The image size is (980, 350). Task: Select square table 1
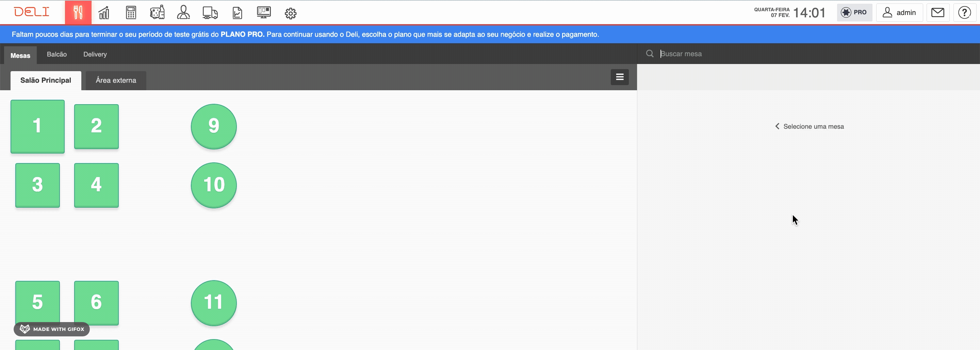pyautogui.click(x=37, y=126)
